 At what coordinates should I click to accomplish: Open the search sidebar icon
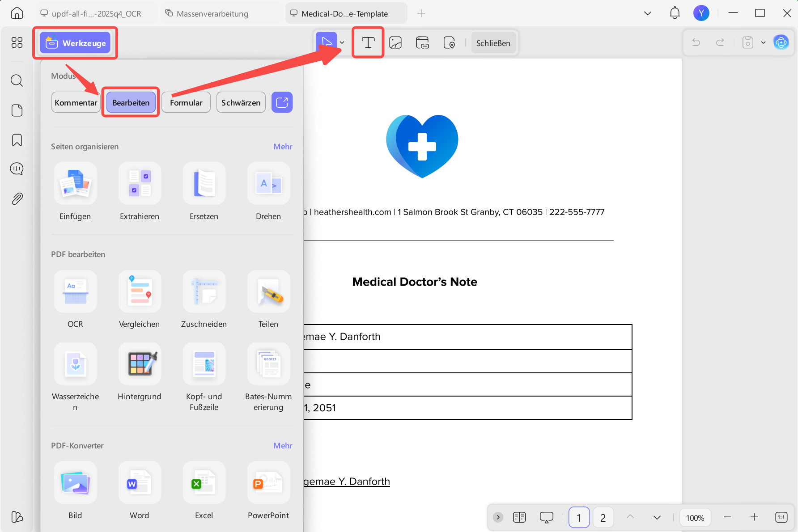coord(17,80)
